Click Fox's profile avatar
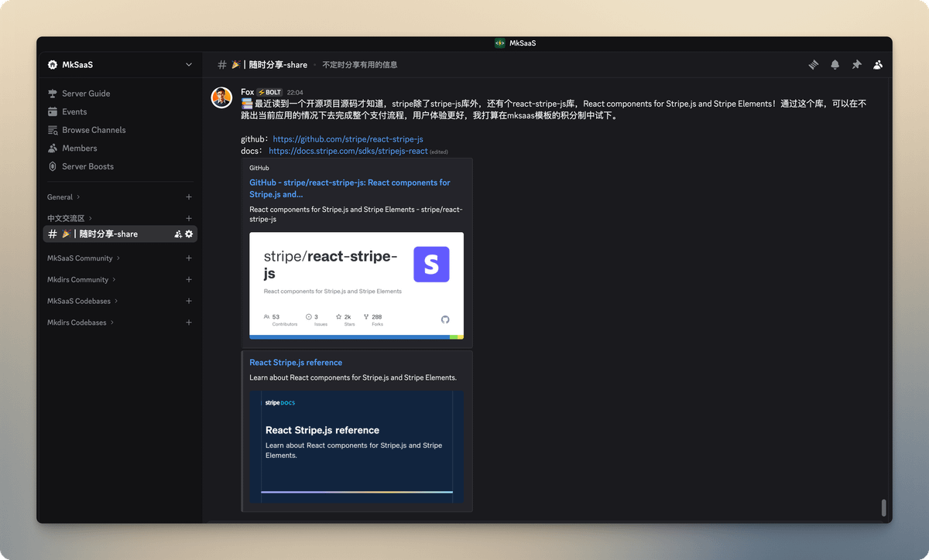The image size is (929, 560). coord(222,97)
